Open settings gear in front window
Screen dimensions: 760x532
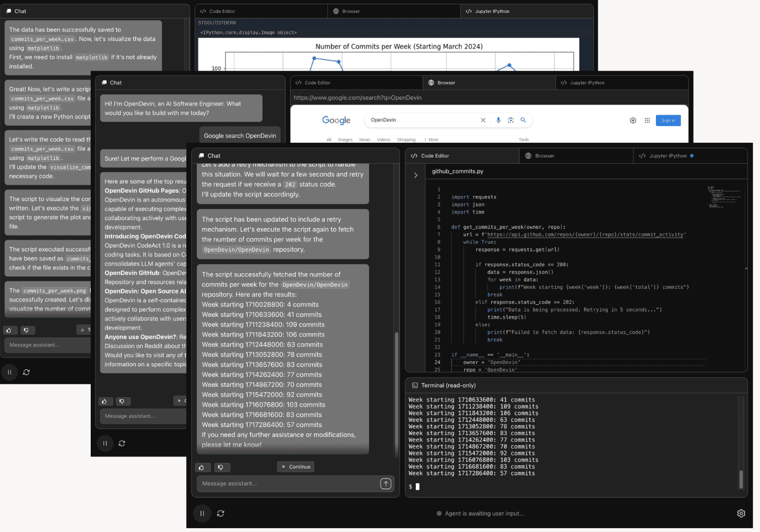click(741, 513)
